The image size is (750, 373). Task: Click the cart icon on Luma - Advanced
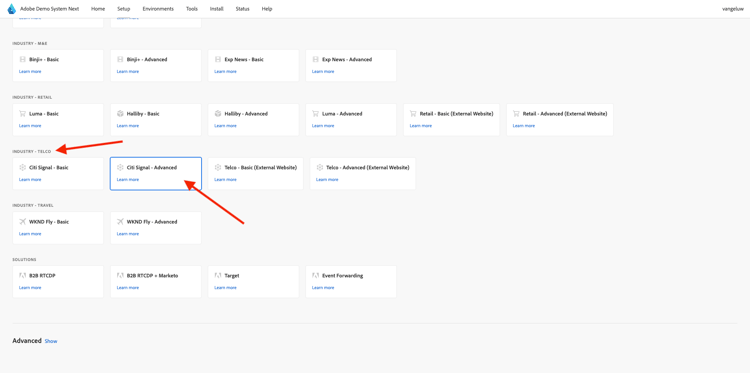315,114
